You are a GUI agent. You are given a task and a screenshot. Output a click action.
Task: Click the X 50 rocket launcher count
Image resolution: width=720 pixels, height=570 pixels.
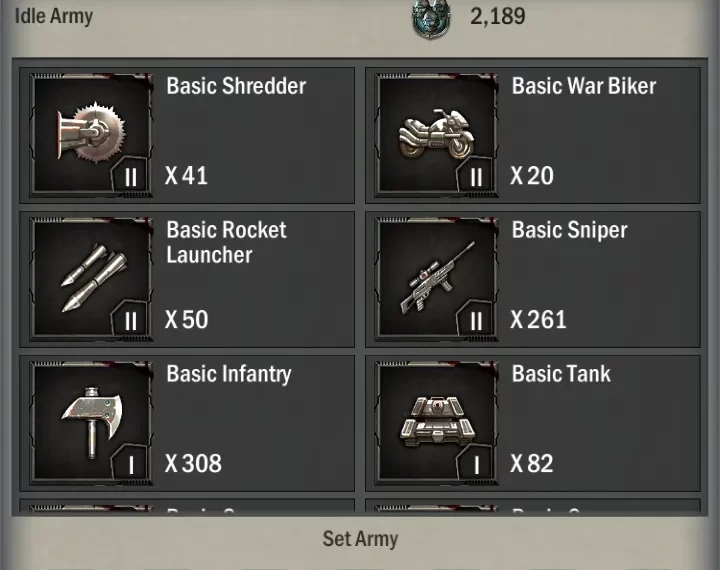(186, 319)
